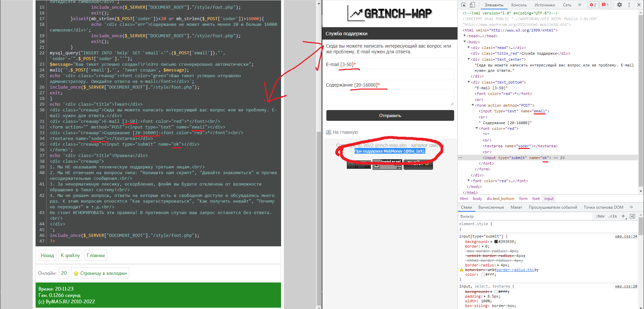Toggle the :hov element state panel
Screen dimensions: 644x309
[x=600, y=216]
